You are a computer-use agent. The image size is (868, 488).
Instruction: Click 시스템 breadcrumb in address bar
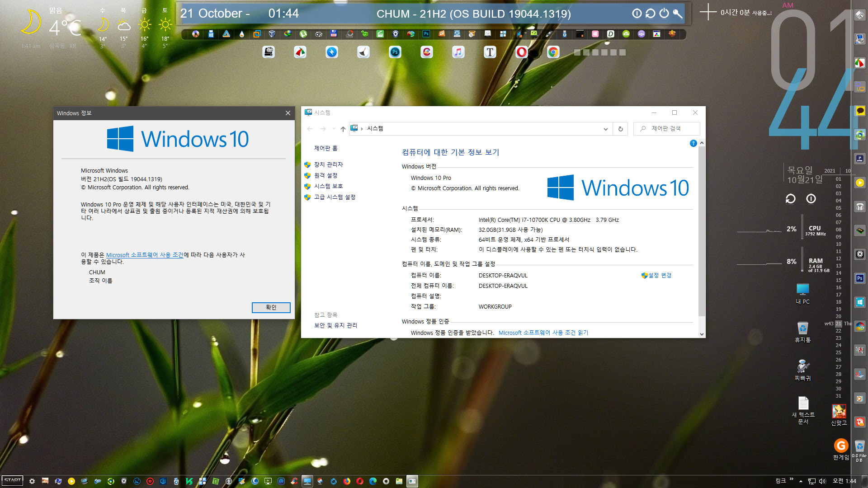click(x=375, y=129)
